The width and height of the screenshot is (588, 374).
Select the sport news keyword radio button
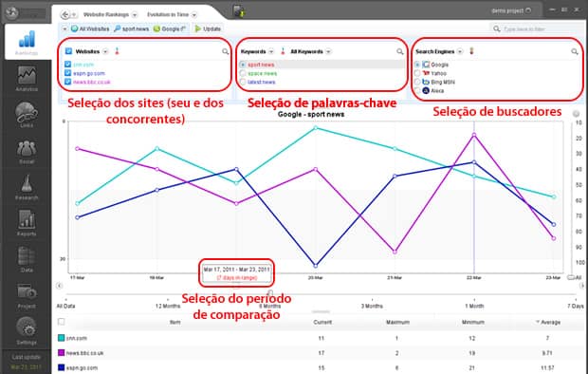243,65
